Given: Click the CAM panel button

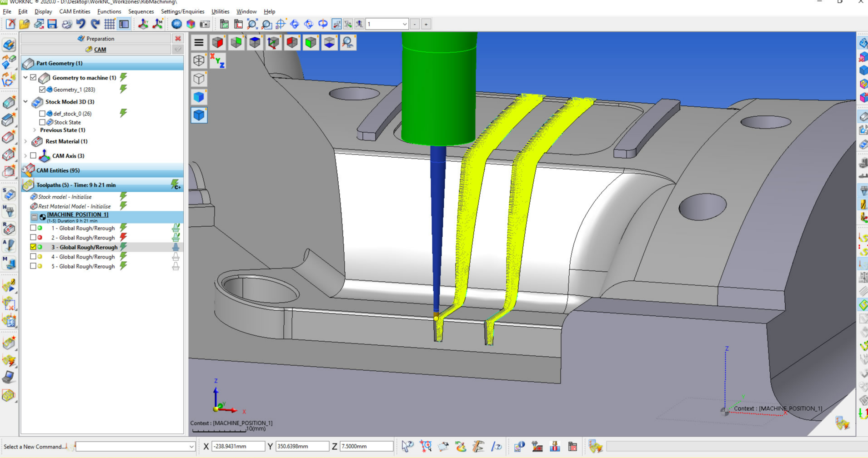Looking at the screenshot, I should click(x=96, y=50).
